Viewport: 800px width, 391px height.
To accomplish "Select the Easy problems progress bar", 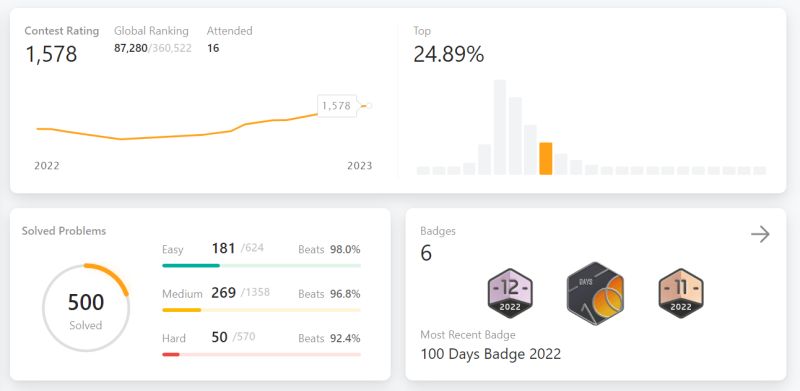I will (x=261, y=265).
